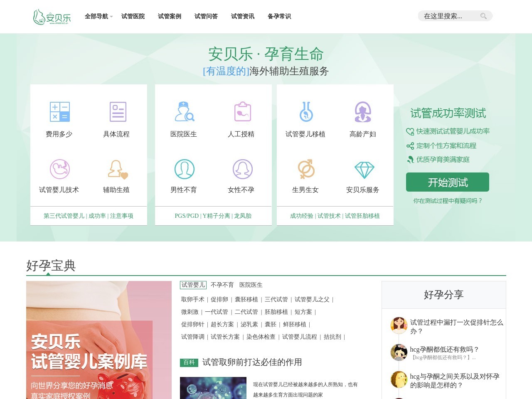
Task: Open the 促排卵 tag link
Action: [219, 299]
